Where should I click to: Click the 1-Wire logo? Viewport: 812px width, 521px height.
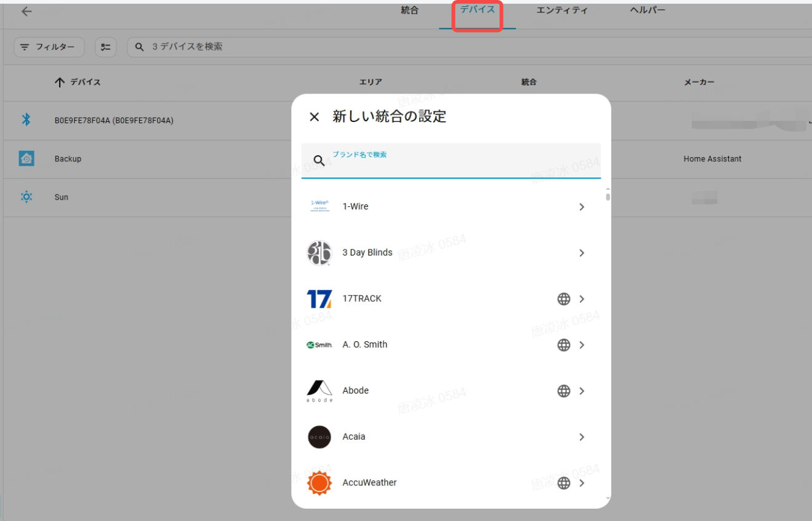pos(320,206)
